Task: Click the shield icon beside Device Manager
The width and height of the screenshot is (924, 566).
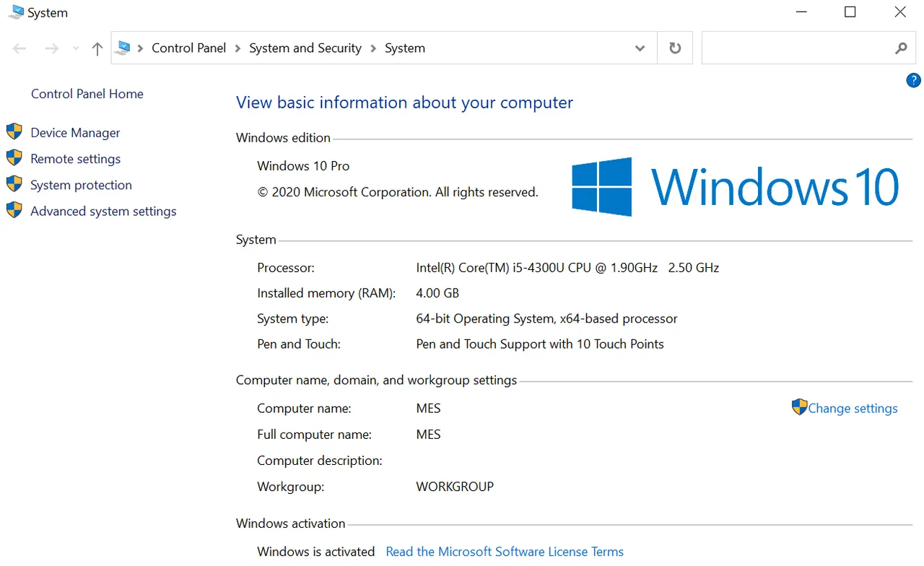Action: tap(14, 131)
